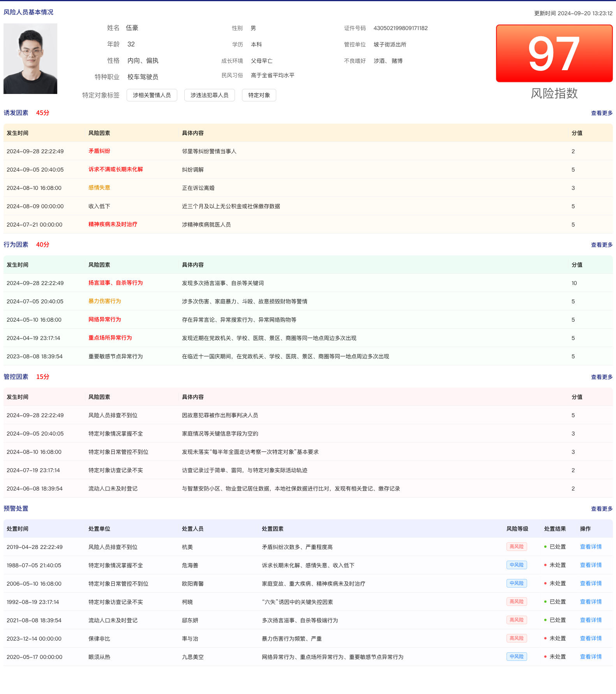Open 查看更多 for 诱发因素 section
The height and width of the screenshot is (694, 616).
click(x=602, y=113)
